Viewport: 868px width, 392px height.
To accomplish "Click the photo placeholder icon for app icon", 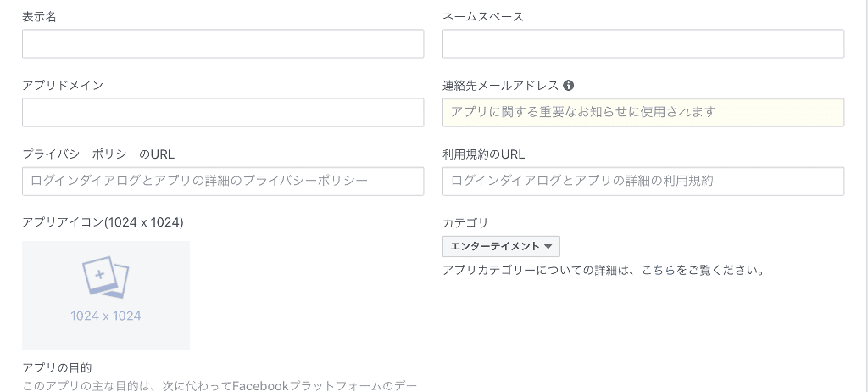I will click(105, 277).
